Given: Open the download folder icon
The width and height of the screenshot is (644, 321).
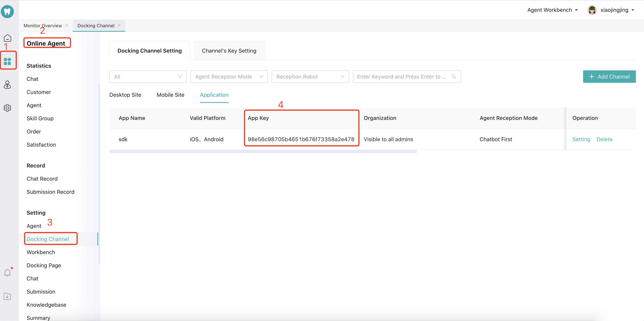Looking at the screenshot, I should 8,296.
